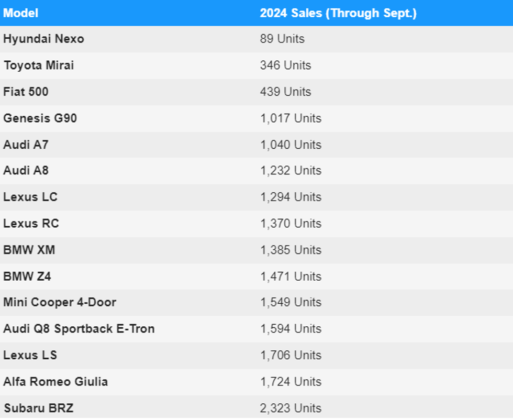Select the Mini Cooper 4-Door row label

(x=60, y=302)
